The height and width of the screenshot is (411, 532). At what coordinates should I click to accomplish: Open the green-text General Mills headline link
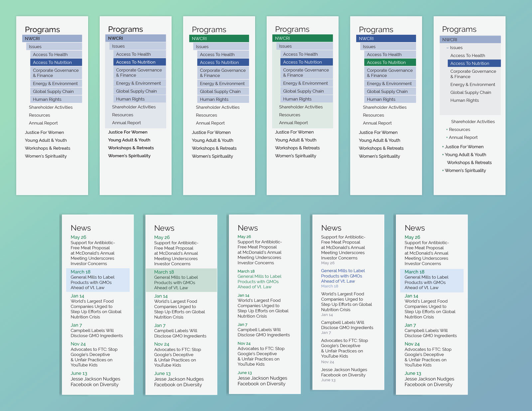[259, 282]
